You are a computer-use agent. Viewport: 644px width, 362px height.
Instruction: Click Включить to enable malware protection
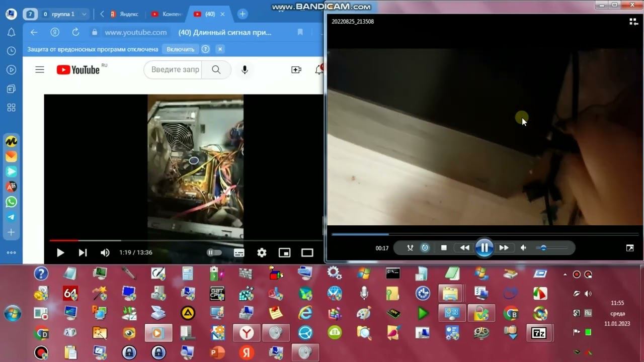point(181,49)
